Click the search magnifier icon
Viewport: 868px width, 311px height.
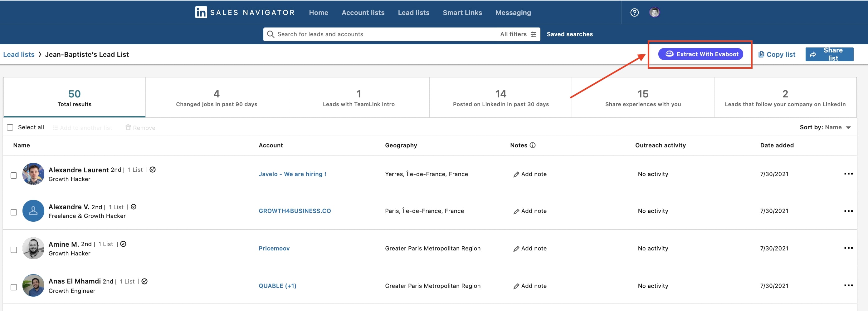pyautogui.click(x=270, y=34)
